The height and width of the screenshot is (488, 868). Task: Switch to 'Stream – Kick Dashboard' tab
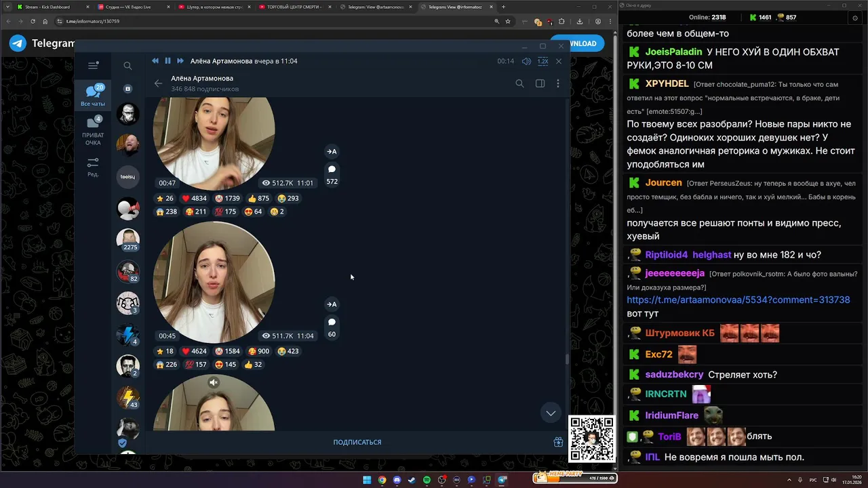tap(51, 7)
